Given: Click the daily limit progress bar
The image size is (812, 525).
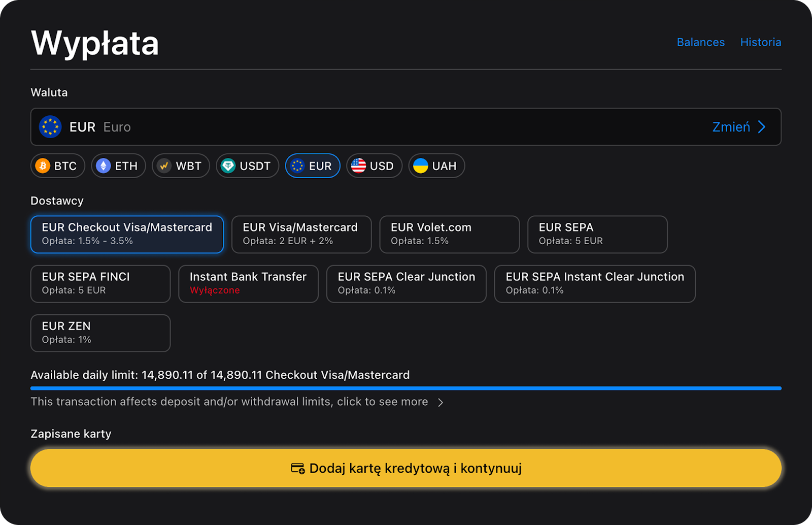Looking at the screenshot, I should (405, 388).
